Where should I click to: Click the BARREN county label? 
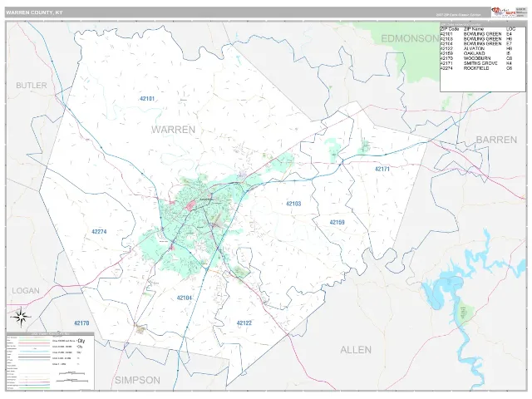pos(496,140)
